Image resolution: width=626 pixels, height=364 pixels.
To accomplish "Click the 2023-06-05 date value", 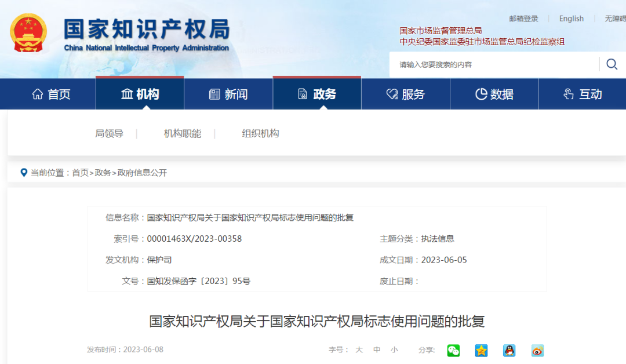I will (x=444, y=260).
